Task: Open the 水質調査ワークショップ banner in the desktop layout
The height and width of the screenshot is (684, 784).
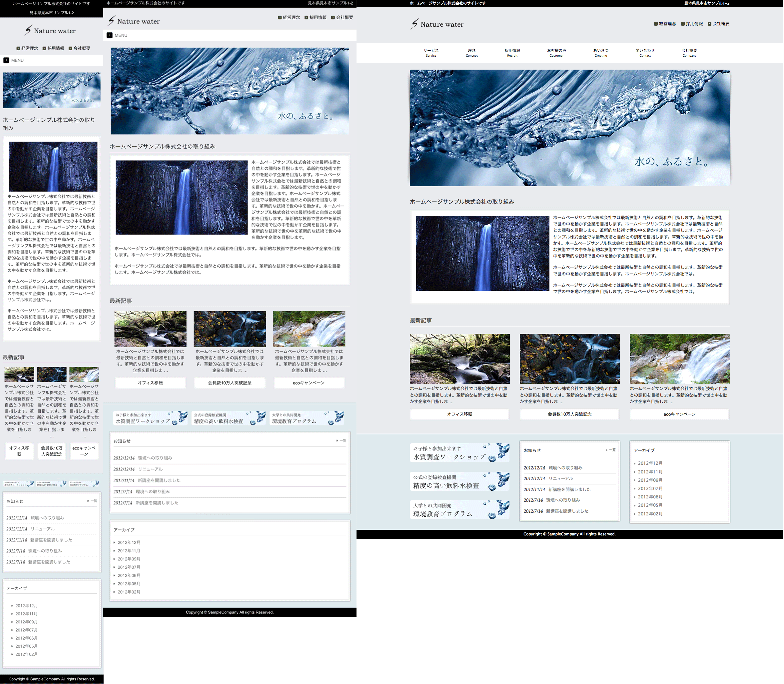Action: click(x=459, y=453)
